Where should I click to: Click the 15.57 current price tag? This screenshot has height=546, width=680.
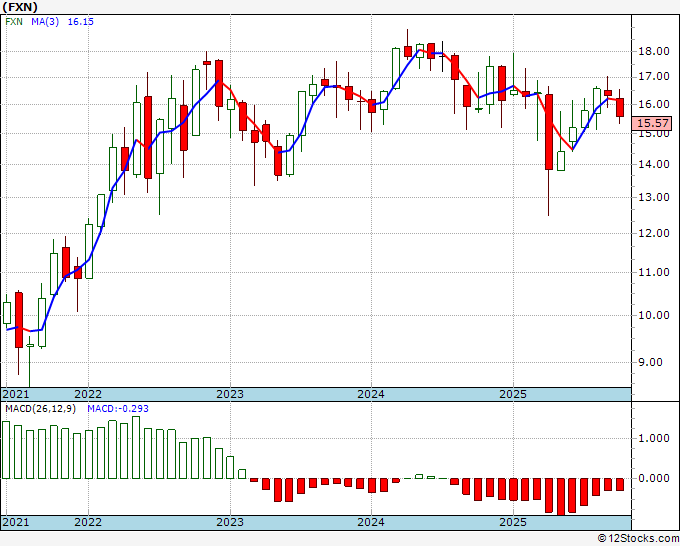coord(652,123)
